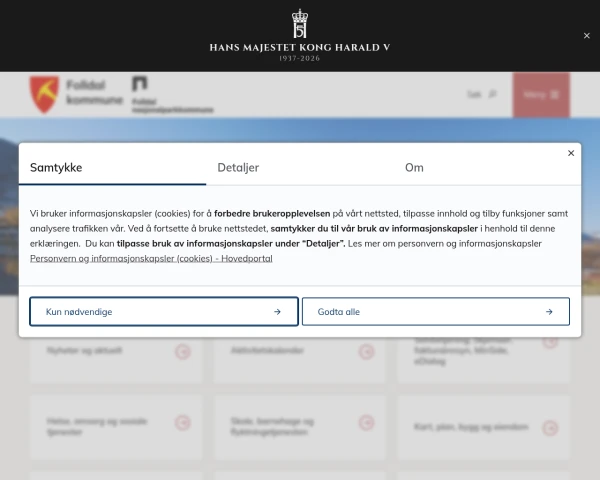Click arrow icon on Nyheter og aktuelt card

(x=183, y=351)
